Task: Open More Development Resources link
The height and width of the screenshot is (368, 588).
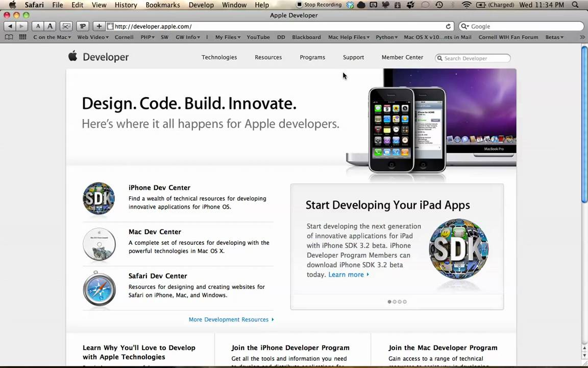Action: click(x=231, y=319)
